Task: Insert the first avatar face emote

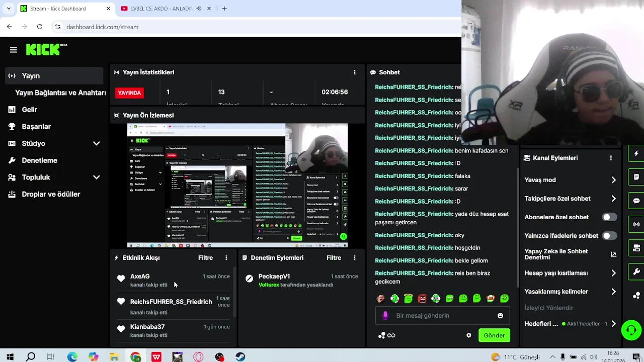Action: click(380, 299)
